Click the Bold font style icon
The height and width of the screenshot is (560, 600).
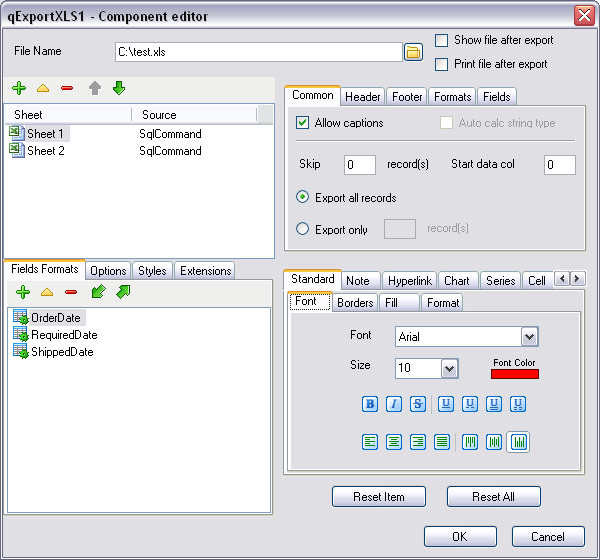(370, 405)
